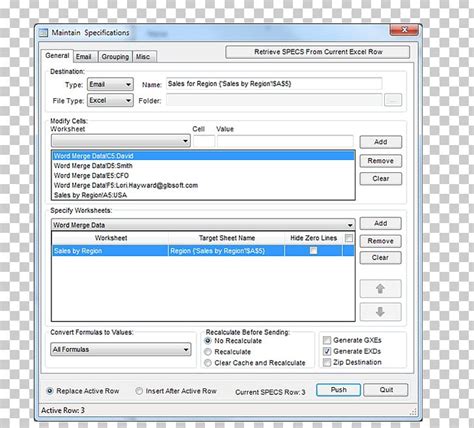Select list row Word Merge Data!E5:CFO
The image size is (474, 428).
click(x=203, y=175)
